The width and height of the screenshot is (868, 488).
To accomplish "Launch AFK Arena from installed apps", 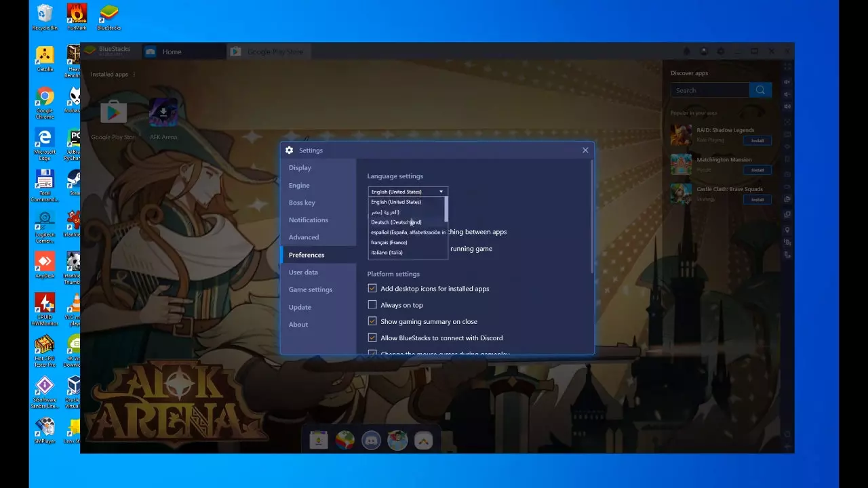I will click(163, 113).
